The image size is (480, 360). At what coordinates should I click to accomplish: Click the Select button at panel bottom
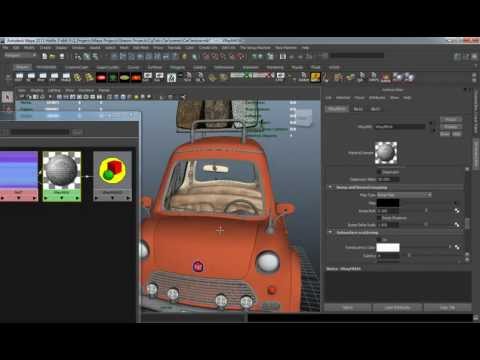(x=348, y=307)
